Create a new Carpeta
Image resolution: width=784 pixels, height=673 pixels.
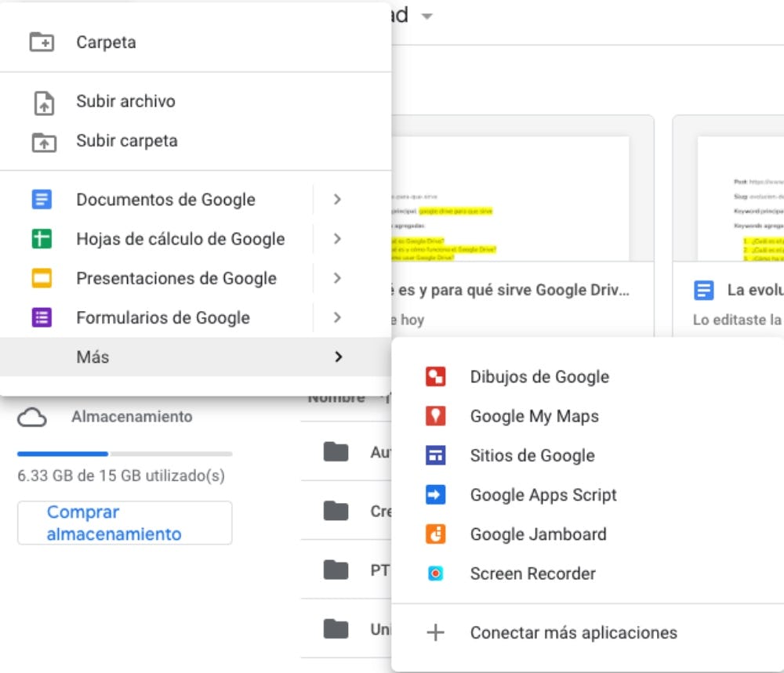[x=106, y=42]
